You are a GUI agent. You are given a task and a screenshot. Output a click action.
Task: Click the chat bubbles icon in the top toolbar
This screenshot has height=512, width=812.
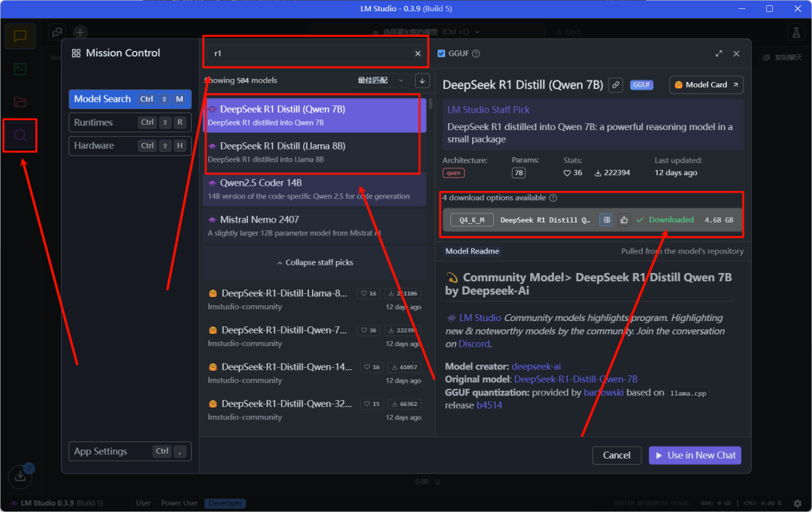click(57, 32)
